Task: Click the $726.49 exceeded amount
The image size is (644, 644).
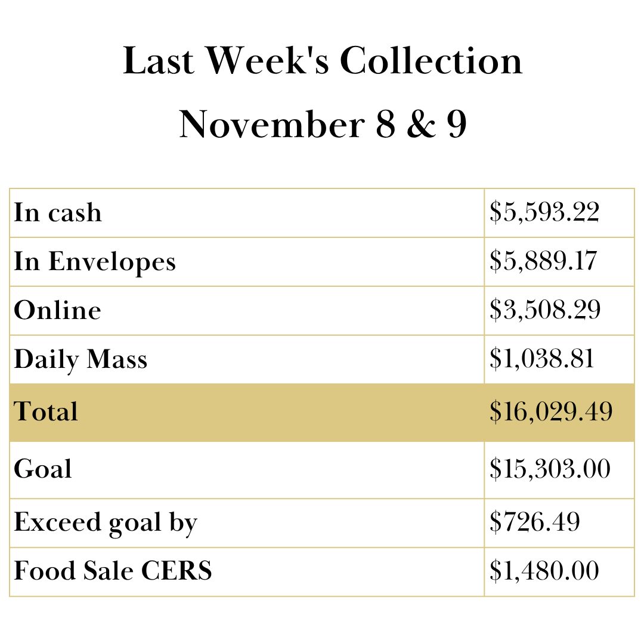Action: click(x=534, y=523)
